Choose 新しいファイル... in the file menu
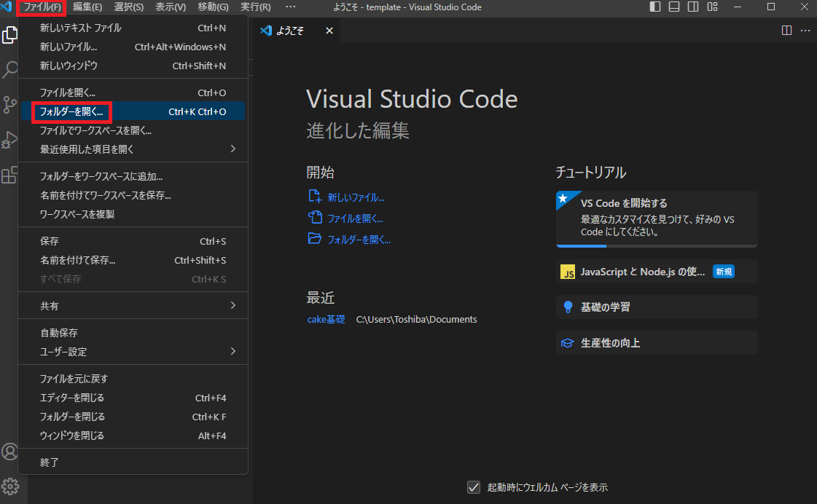The image size is (817, 504). coord(133,47)
